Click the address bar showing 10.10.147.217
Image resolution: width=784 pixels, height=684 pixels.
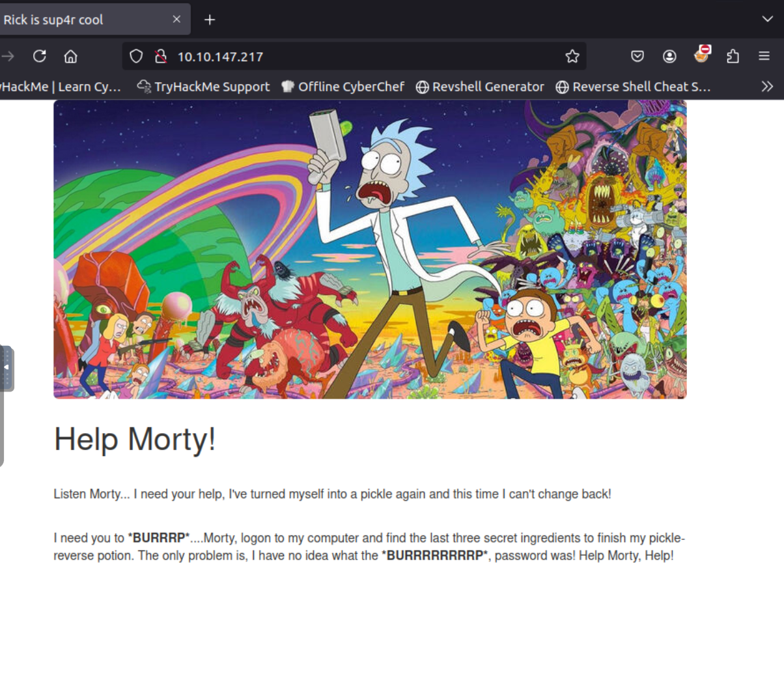click(354, 57)
